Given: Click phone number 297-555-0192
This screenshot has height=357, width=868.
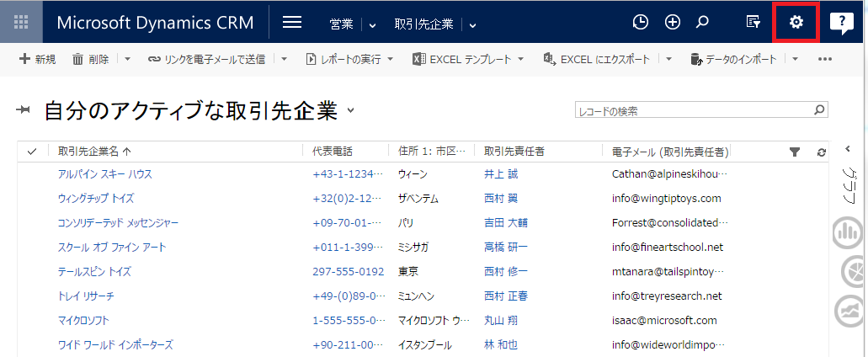Looking at the screenshot, I should click(349, 272).
